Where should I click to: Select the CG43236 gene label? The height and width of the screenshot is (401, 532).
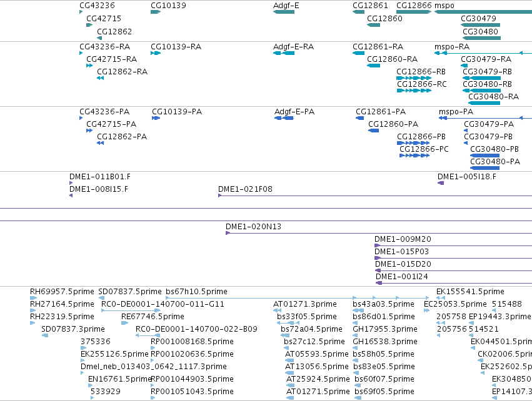click(97, 6)
